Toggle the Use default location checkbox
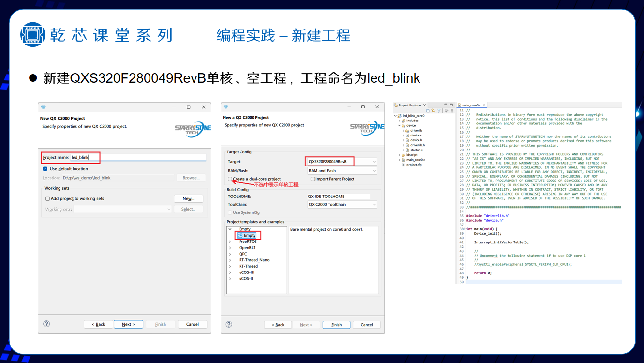This screenshot has height=363, width=644. point(45,169)
